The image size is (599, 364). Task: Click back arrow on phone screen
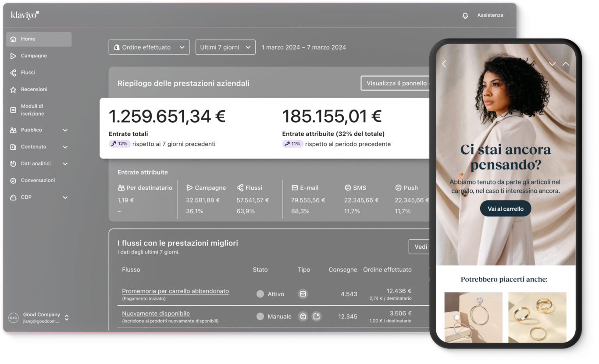pyautogui.click(x=444, y=64)
